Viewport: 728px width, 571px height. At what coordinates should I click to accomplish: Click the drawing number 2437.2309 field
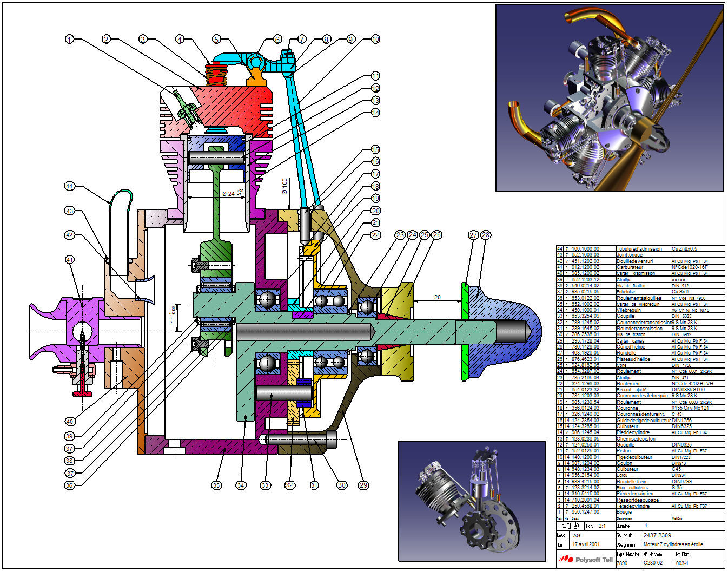coord(657,535)
